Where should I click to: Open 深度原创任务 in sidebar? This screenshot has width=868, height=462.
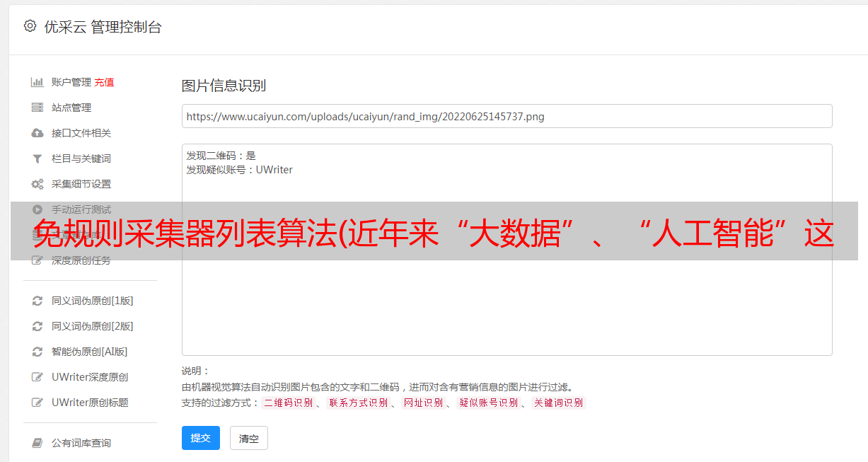(81, 260)
